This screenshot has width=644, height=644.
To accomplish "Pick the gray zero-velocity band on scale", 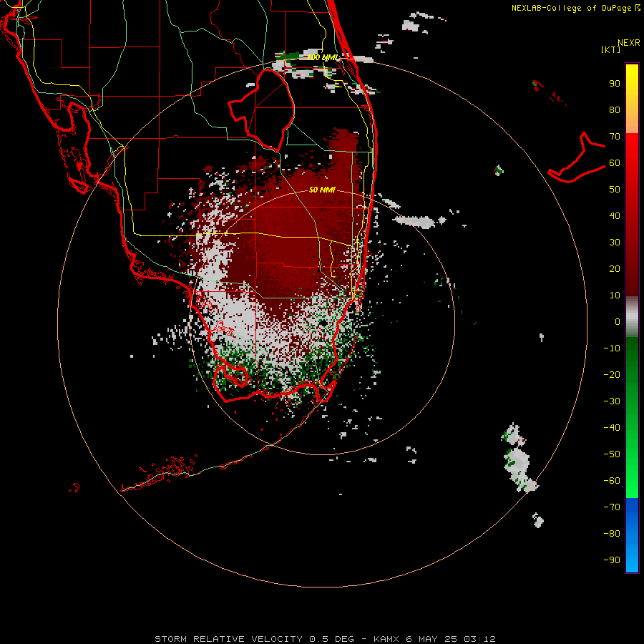I will click(632, 317).
